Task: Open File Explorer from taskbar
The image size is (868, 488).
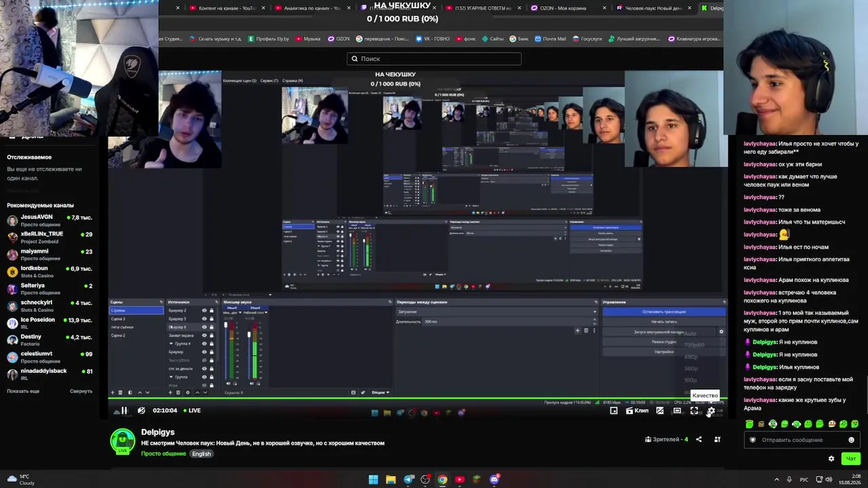Action: coord(391,480)
